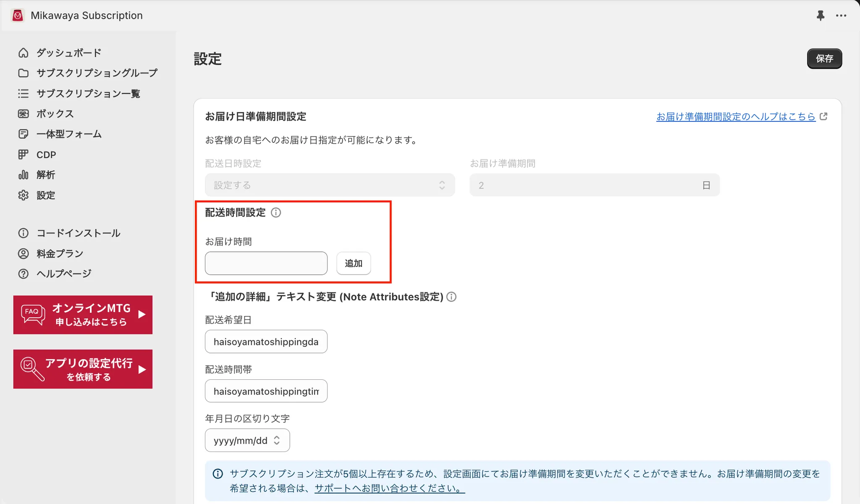Go to サブスクリプショングループ in sidebar

pyautogui.click(x=97, y=73)
